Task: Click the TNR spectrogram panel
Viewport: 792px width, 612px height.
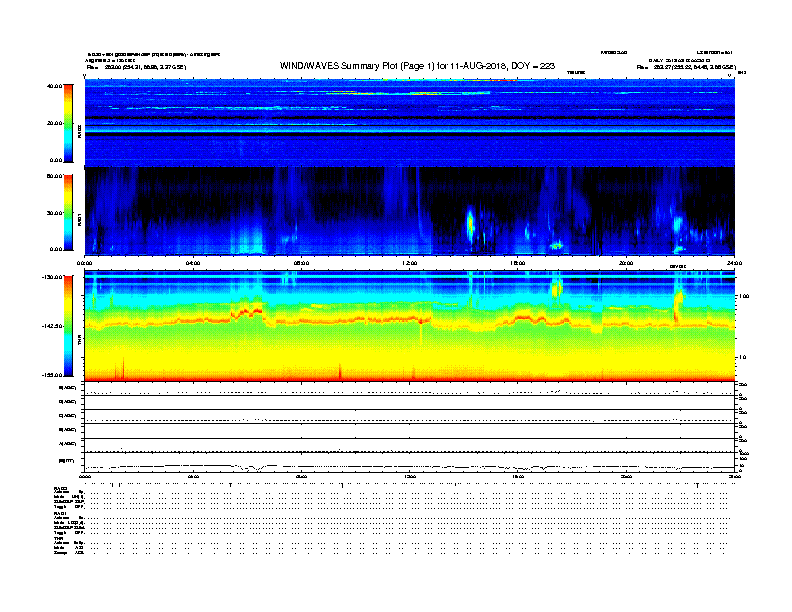Action: pos(410,326)
